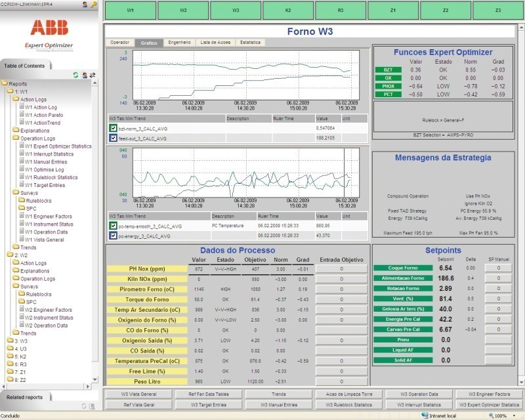This screenshot has width=525, height=420.
Task: Click the key icon in top header
Action: pos(94,5)
